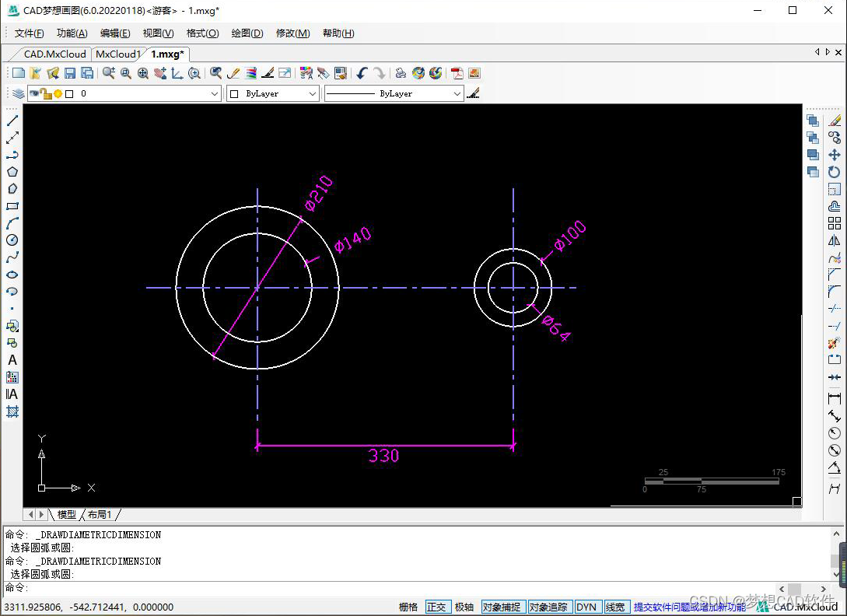Screen dimensions: 847x616
Task: Select the Hatch fill tool
Action: pyautogui.click(x=12, y=411)
